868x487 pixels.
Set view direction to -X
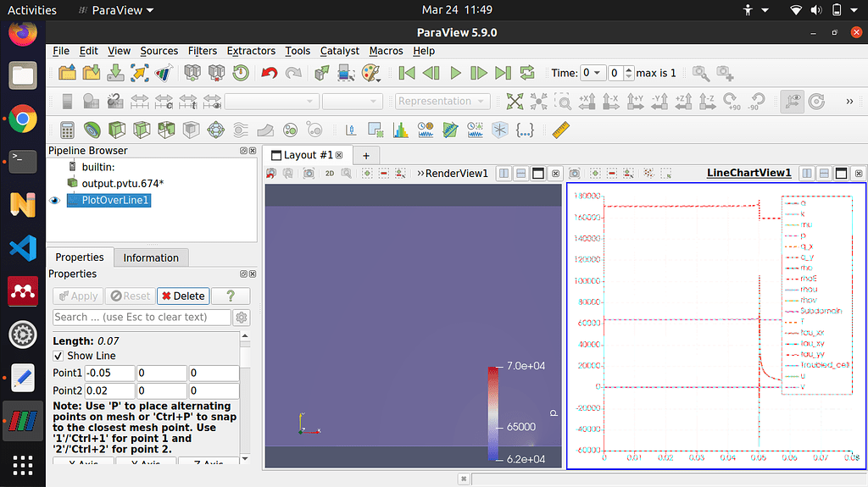610,102
